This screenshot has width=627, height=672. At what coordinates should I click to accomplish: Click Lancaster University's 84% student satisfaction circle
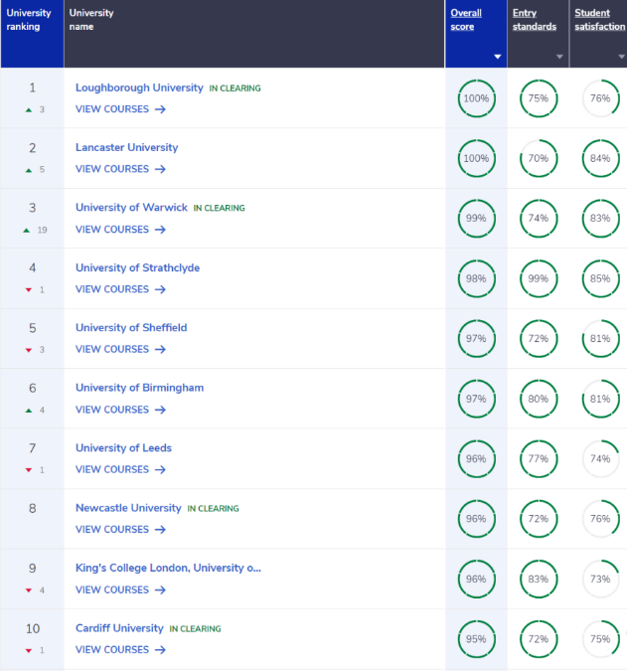(x=599, y=158)
